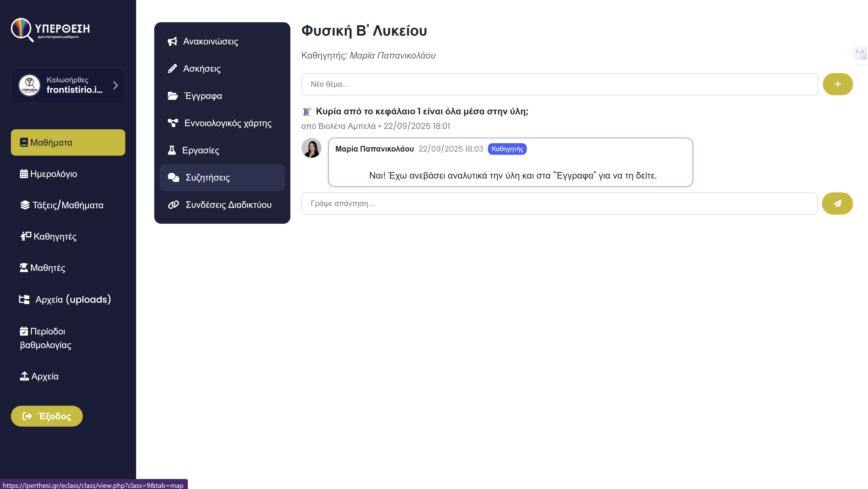Go to Καθηγητές sidebar section
The image size is (868, 489).
pyautogui.click(x=55, y=237)
